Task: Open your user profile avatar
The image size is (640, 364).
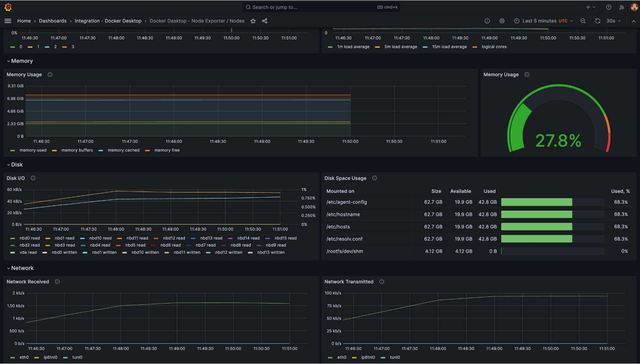Action: pos(634,7)
